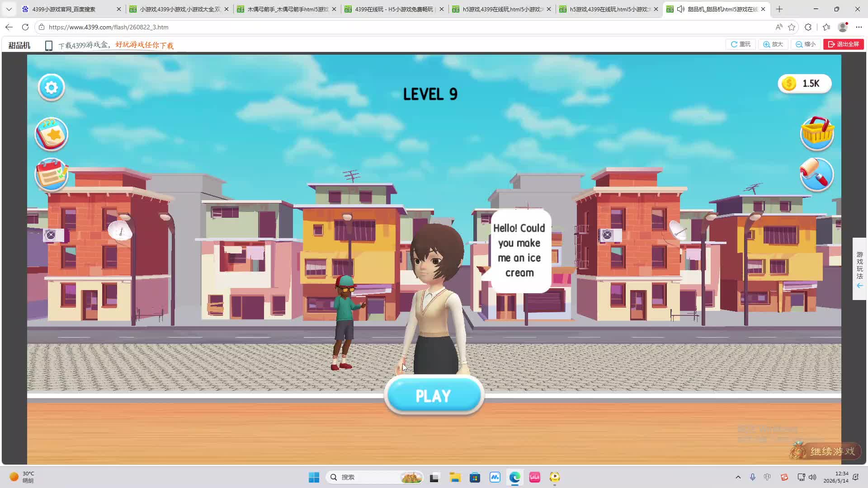The height and width of the screenshot is (488, 868).
Task: Open Microsoft Edge from taskbar
Action: 515,477
